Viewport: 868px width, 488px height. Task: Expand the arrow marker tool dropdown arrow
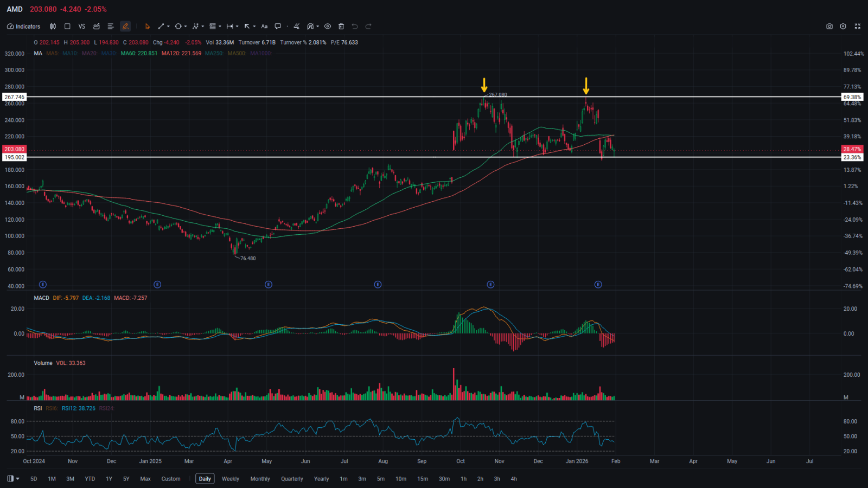254,26
